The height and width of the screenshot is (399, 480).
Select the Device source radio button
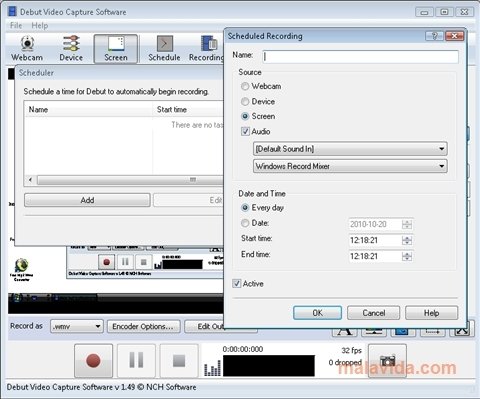(x=245, y=101)
